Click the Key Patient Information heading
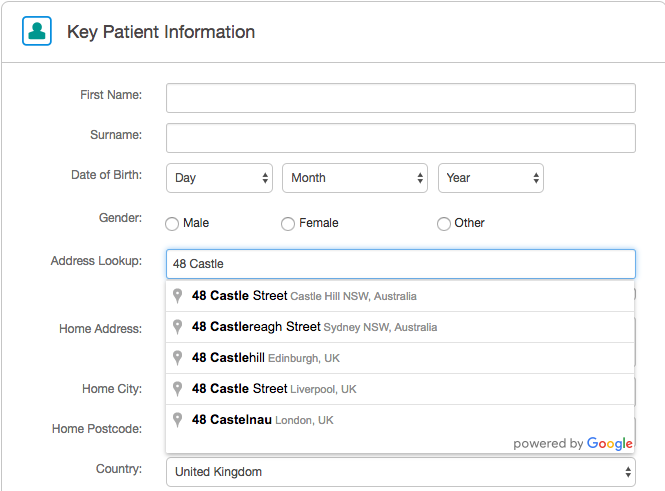 pyautogui.click(x=161, y=32)
